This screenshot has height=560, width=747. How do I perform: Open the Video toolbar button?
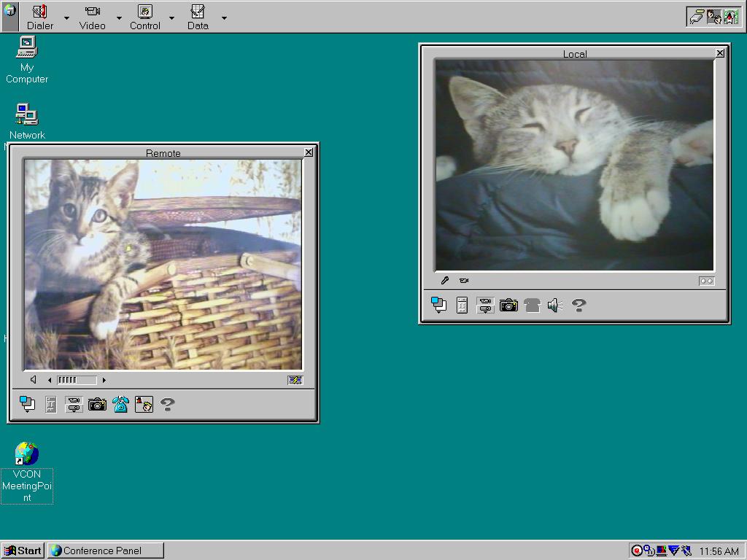coord(93,17)
